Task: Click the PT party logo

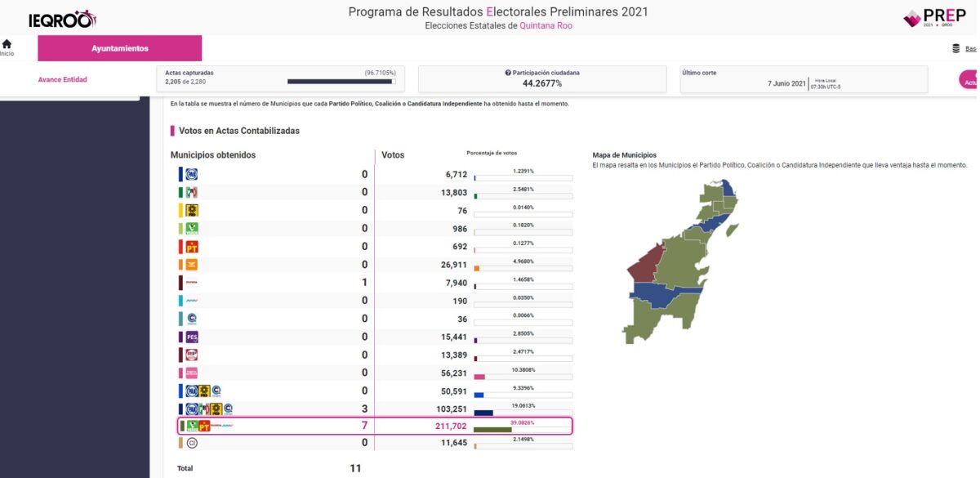Action: [x=192, y=247]
